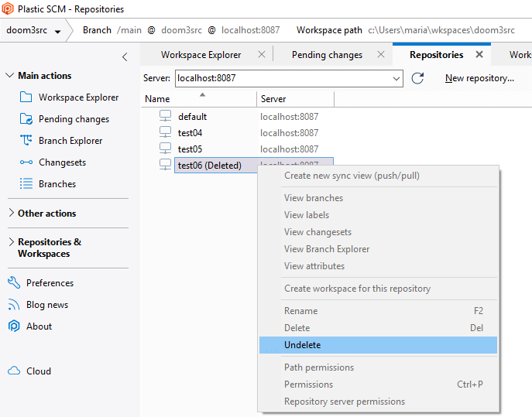532x417 pixels.
Task: Click the About Plastic icon
Action: pyautogui.click(x=14, y=326)
